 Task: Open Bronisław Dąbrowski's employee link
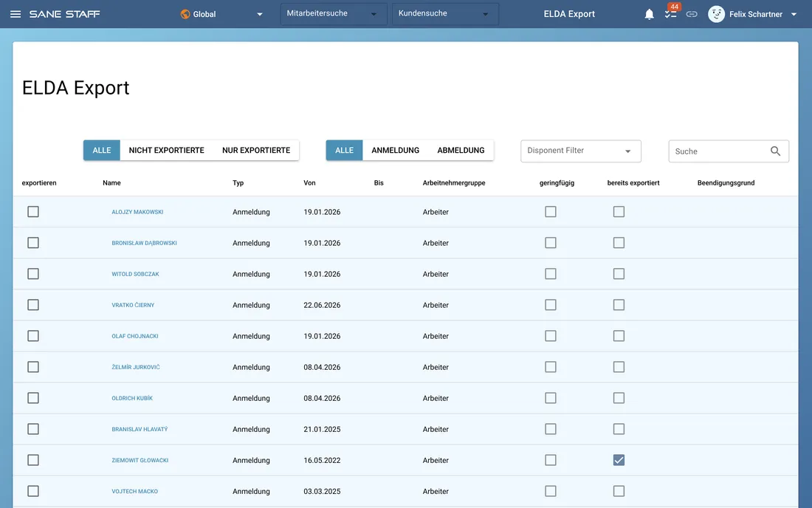click(x=144, y=243)
